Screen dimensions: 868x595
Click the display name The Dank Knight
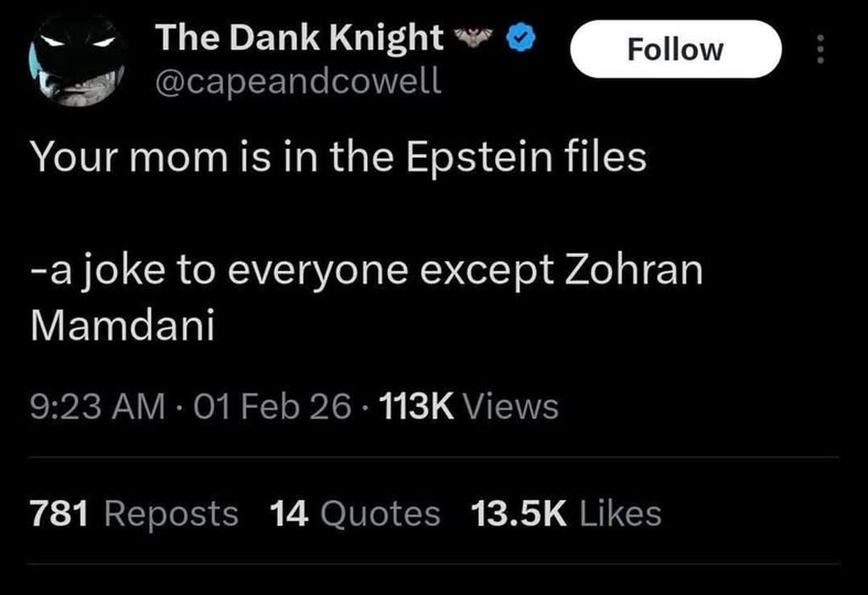pos(299,37)
